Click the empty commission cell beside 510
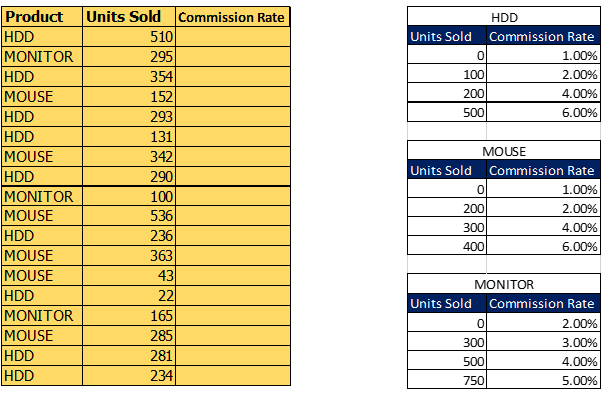Viewport: 606px width, 393px height. tap(233, 37)
